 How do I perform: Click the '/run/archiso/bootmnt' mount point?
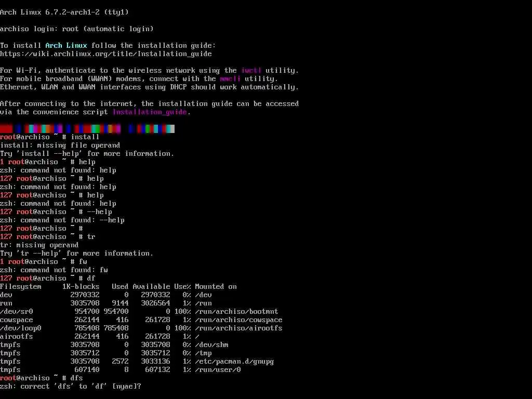pos(236,312)
